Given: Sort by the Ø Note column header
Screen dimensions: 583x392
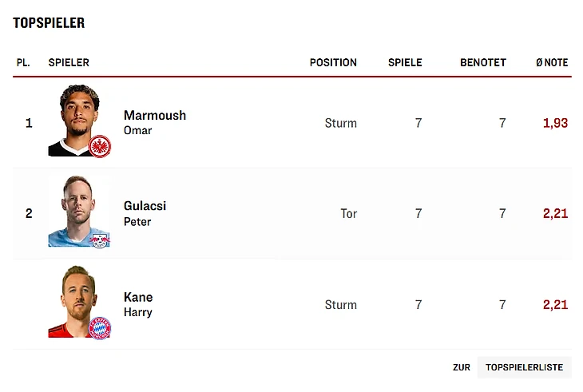Looking at the screenshot, I should click(x=552, y=62).
